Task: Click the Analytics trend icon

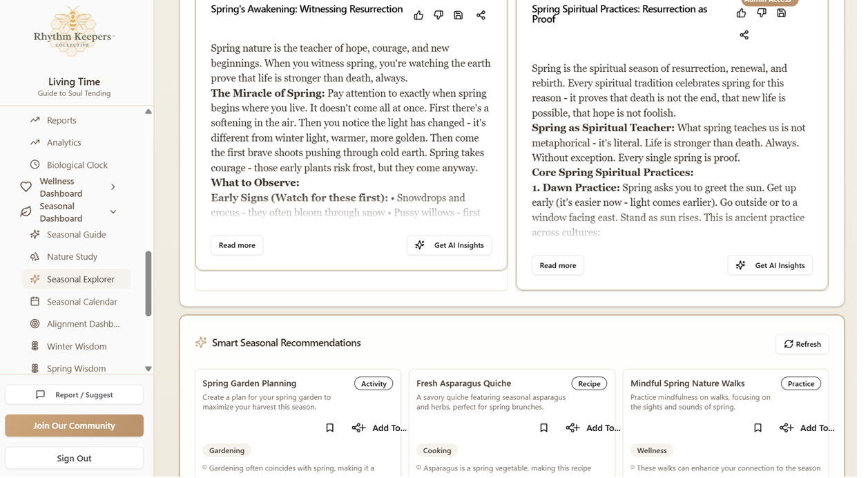Action: [x=35, y=144]
